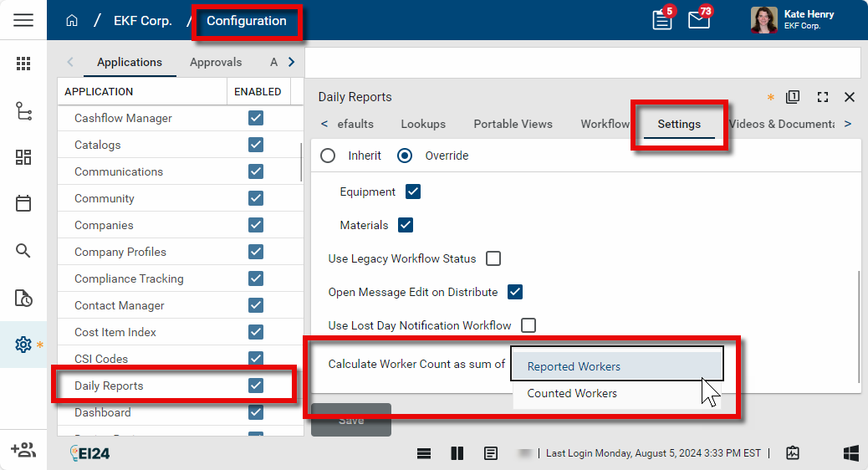The image size is (868, 470).
Task: Open the calendar icon in sidebar
Action: coord(23,202)
